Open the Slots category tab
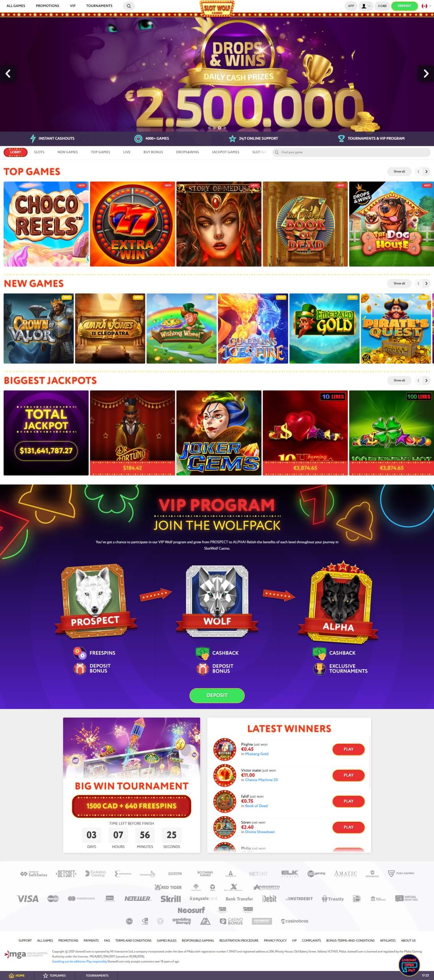The width and height of the screenshot is (434, 980). pyautogui.click(x=39, y=152)
